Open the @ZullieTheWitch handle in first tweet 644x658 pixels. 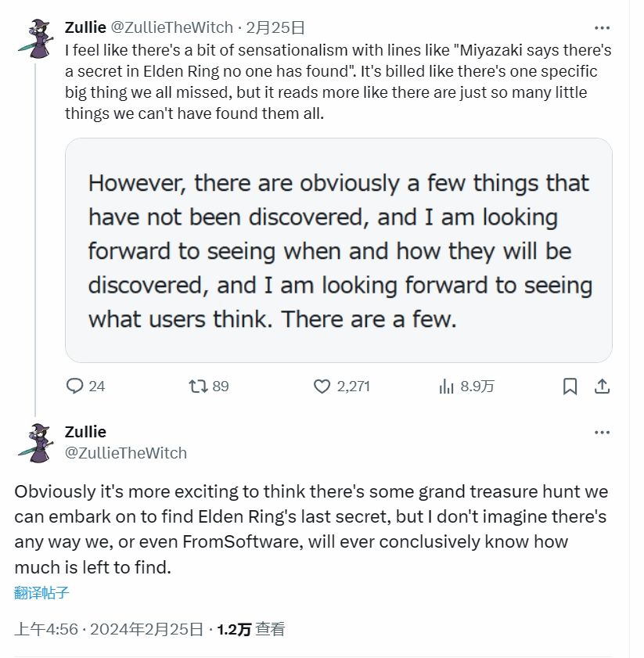171,27
